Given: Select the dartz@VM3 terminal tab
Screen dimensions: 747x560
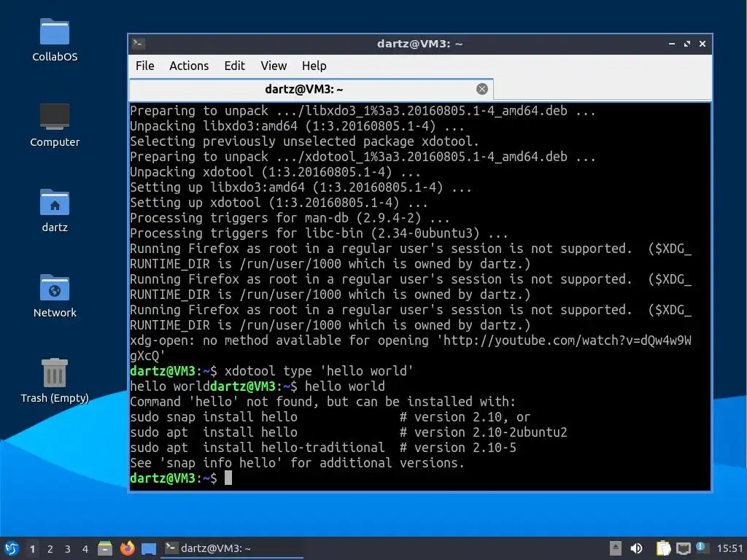Looking at the screenshot, I should tap(311, 89).
